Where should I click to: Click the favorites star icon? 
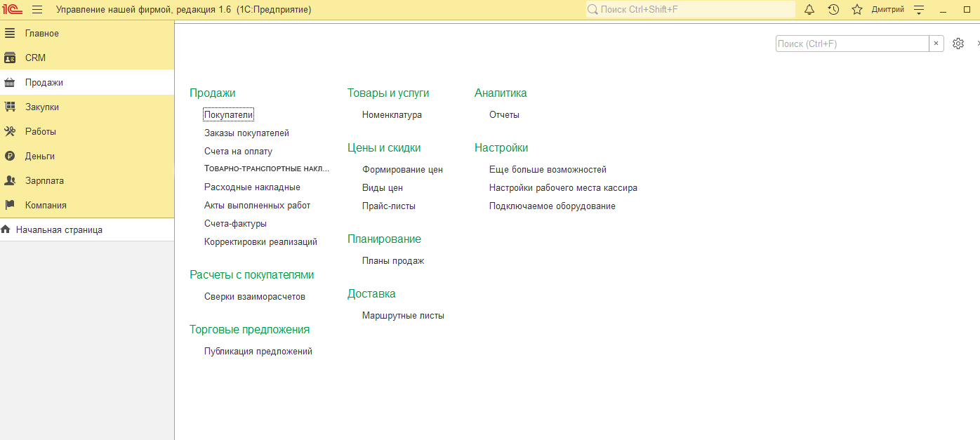[856, 10]
